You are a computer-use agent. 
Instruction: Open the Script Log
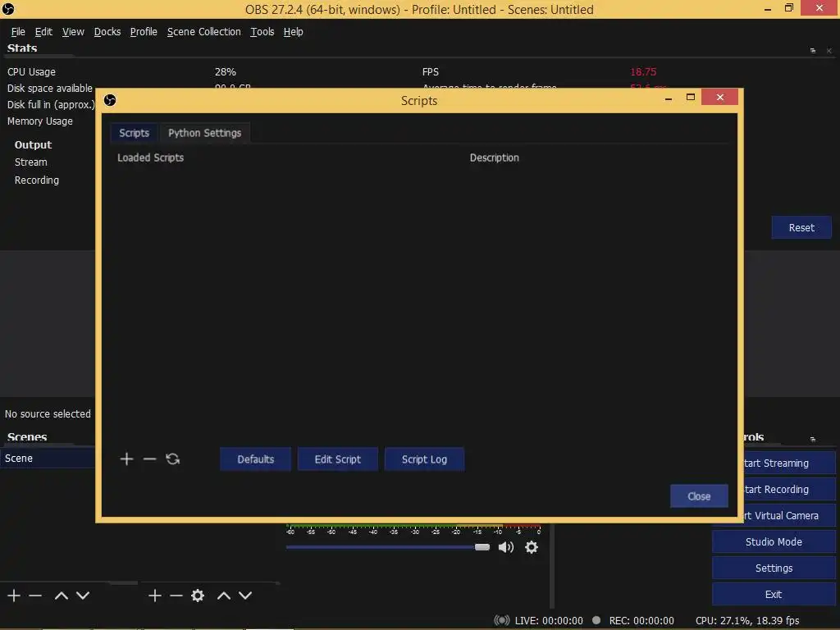[424, 459]
